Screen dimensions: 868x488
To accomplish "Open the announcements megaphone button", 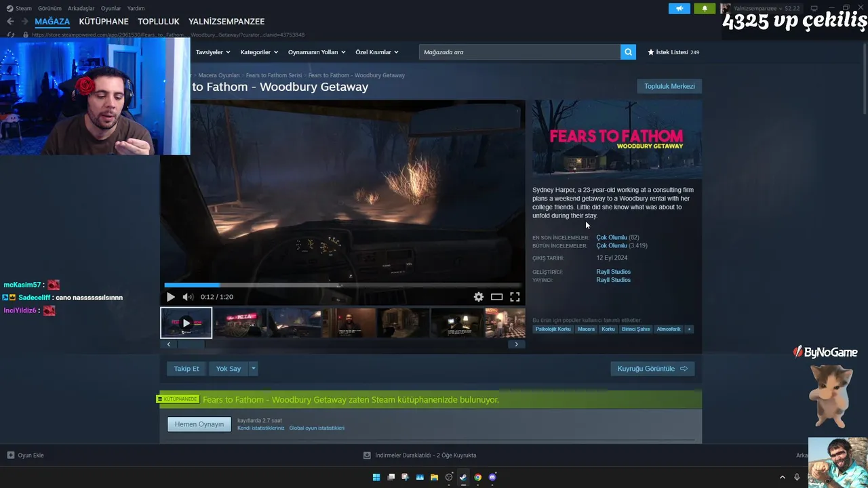I will [679, 9].
